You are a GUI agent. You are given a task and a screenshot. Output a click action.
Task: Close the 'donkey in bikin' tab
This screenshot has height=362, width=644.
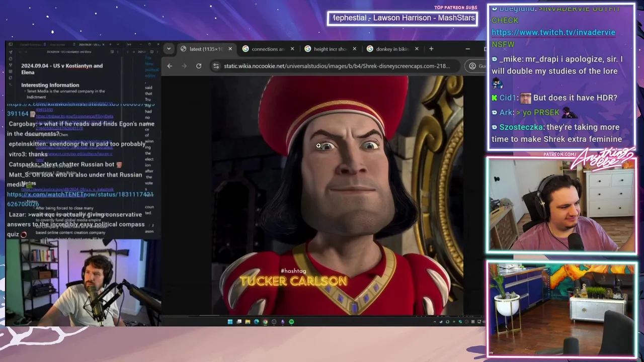coord(417,49)
